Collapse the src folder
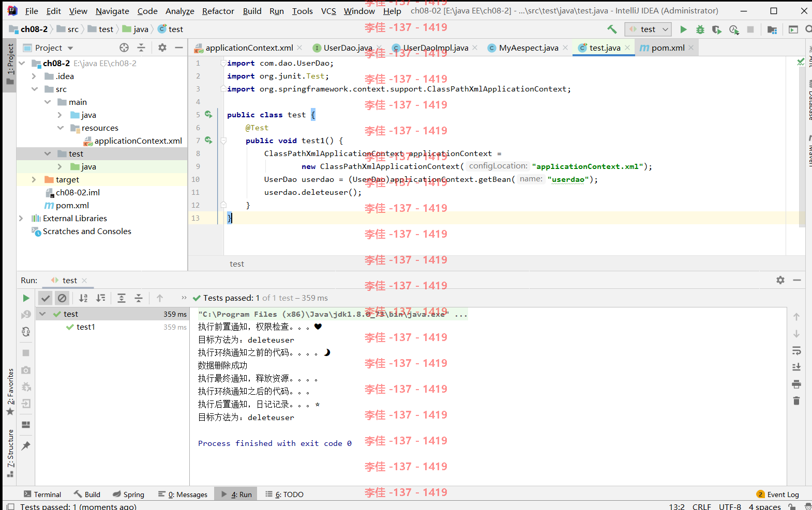The image size is (812, 510). [x=34, y=89]
